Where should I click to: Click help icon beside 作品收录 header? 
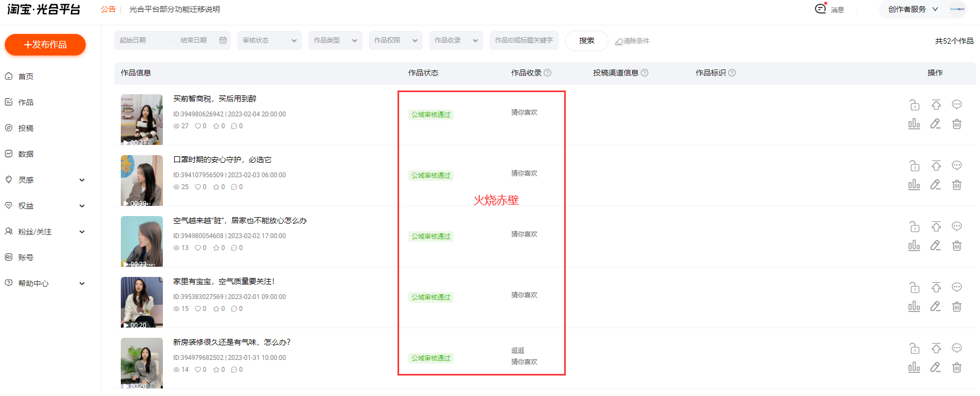tap(547, 73)
